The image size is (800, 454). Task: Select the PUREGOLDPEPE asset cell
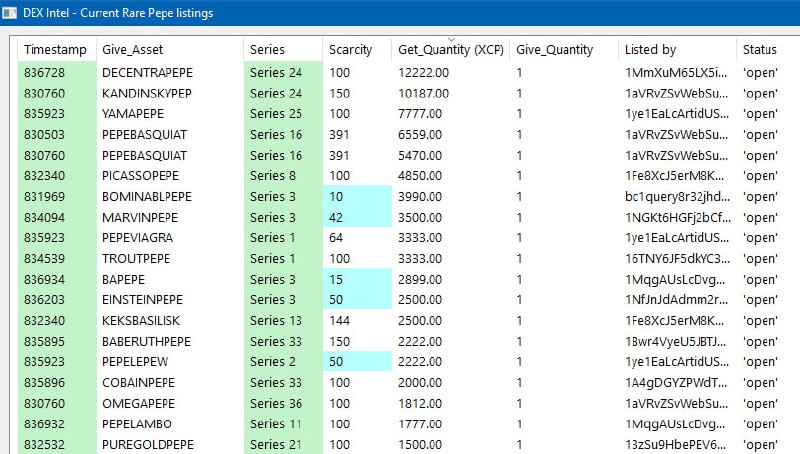tap(170, 444)
